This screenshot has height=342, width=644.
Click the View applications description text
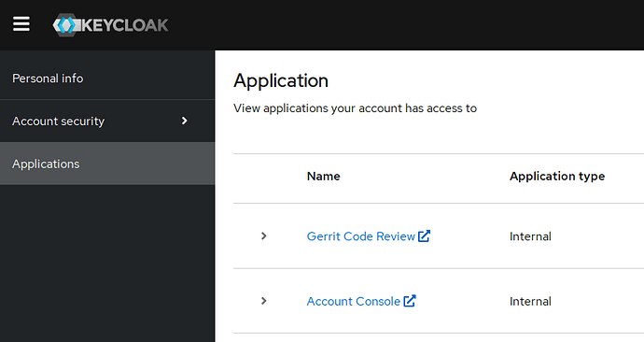[355, 108]
